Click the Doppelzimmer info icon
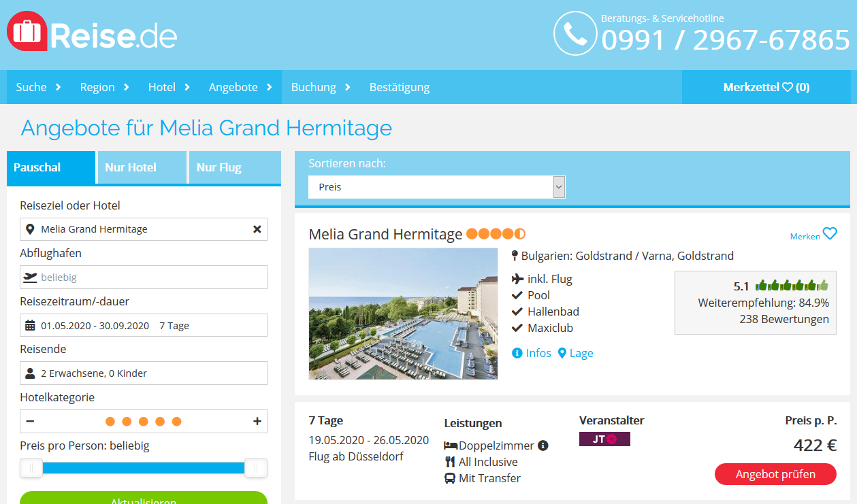Image resolution: width=857 pixels, height=504 pixels. 543,446
